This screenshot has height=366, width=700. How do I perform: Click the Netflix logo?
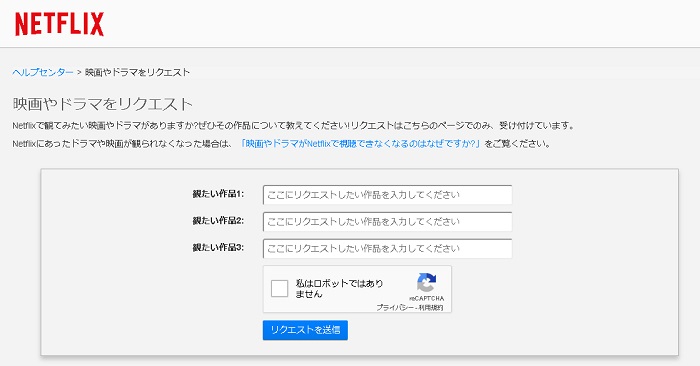point(59,24)
